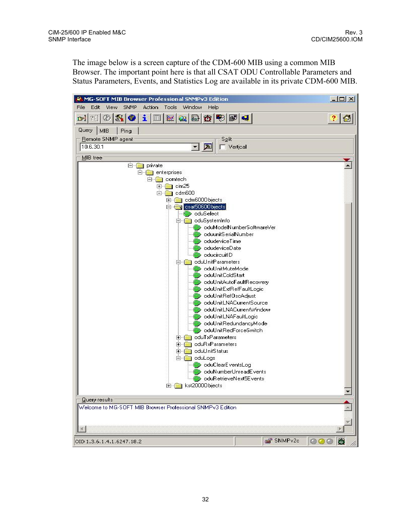Open the Window menu

coord(192,107)
